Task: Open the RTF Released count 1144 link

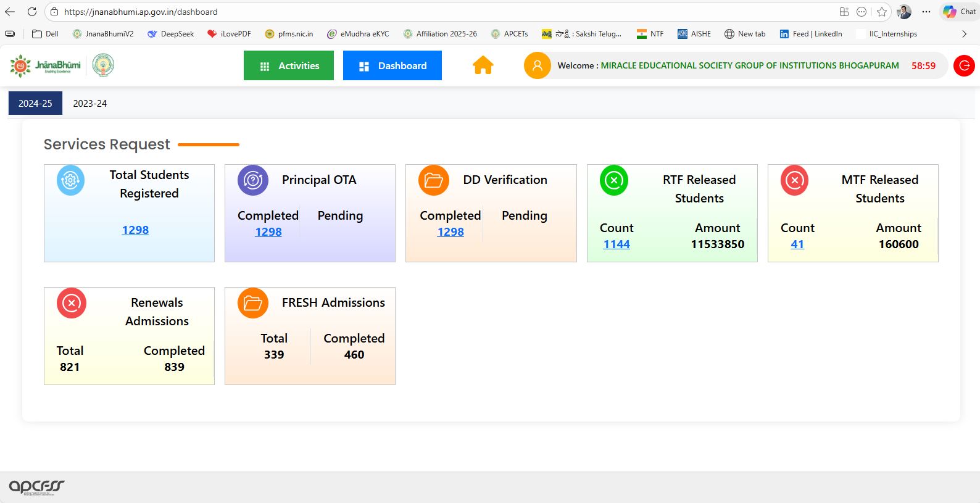Action: [x=617, y=244]
